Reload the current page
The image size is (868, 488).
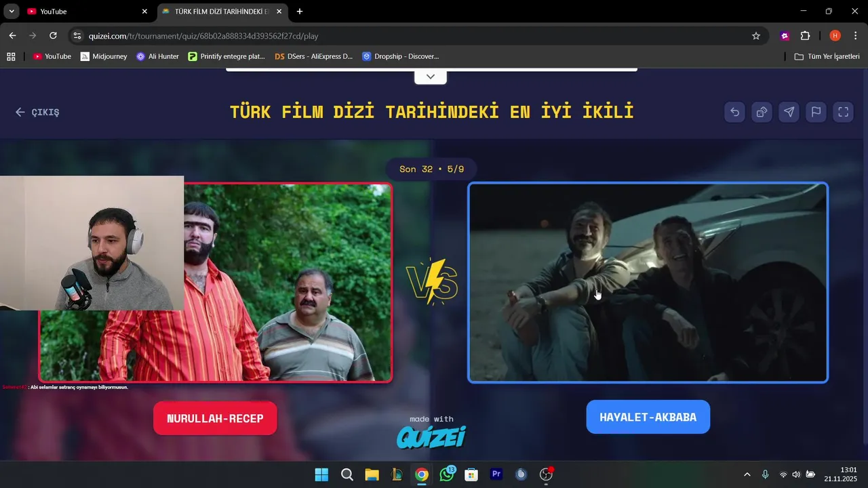tap(53, 36)
